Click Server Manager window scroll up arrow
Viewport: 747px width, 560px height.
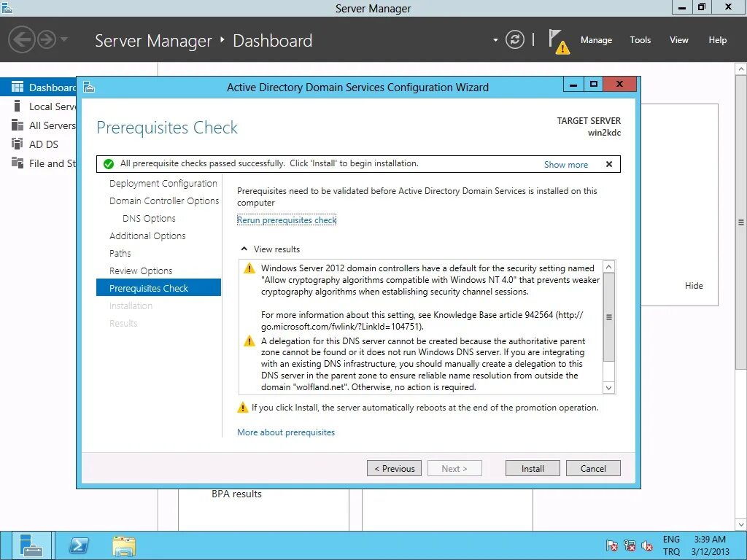(x=741, y=69)
